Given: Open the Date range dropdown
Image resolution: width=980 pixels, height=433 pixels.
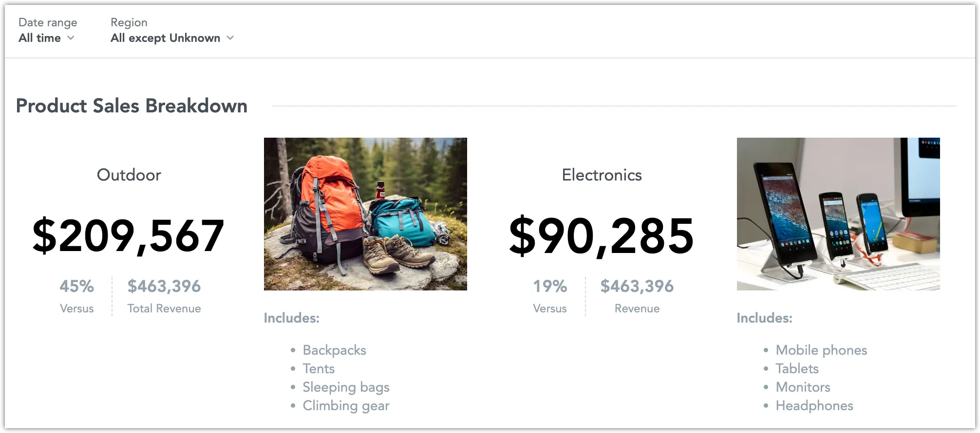Looking at the screenshot, I should [46, 37].
